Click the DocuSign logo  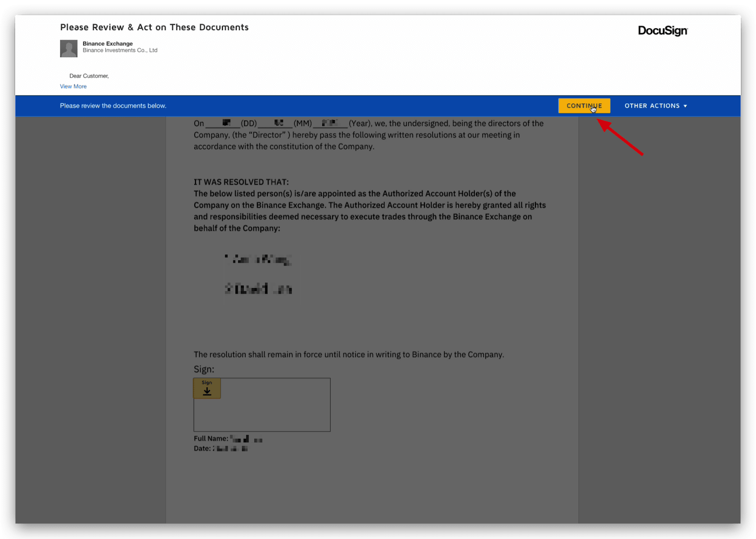click(x=662, y=31)
